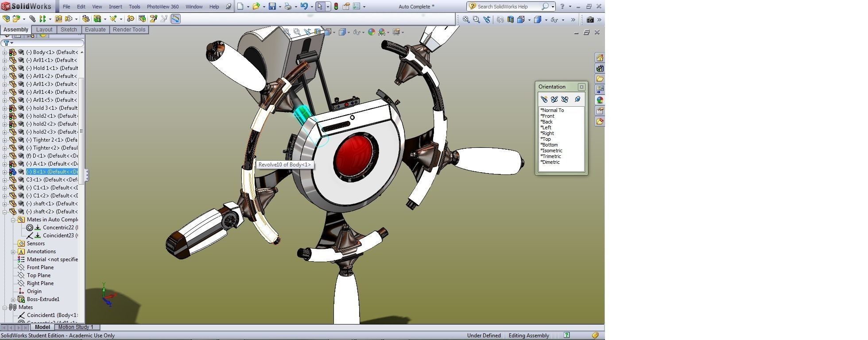Open the Design Library tab in task pane

(600, 69)
